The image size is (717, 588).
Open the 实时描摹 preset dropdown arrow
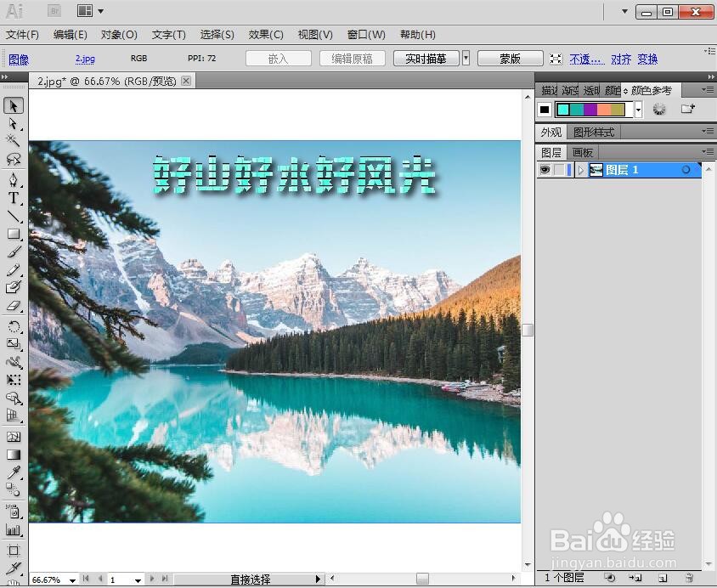pyautogui.click(x=464, y=59)
